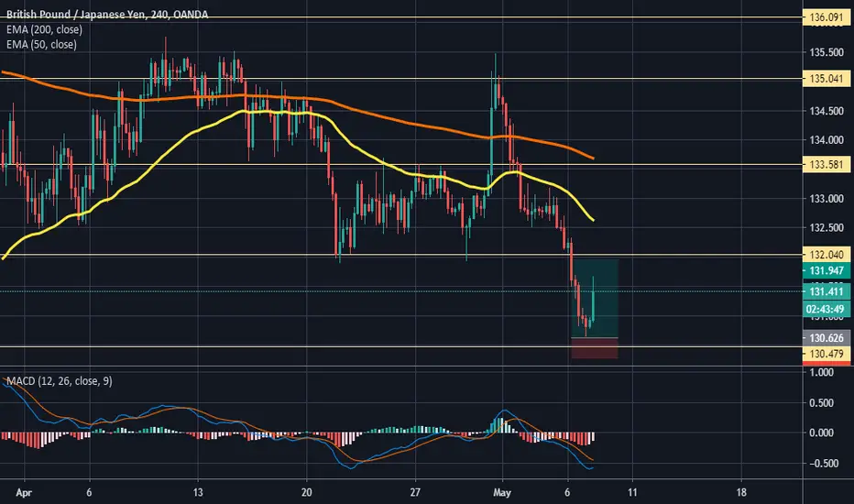Click the MACD 1.000 axis value
The height and width of the screenshot is (504, 854).
822,372
